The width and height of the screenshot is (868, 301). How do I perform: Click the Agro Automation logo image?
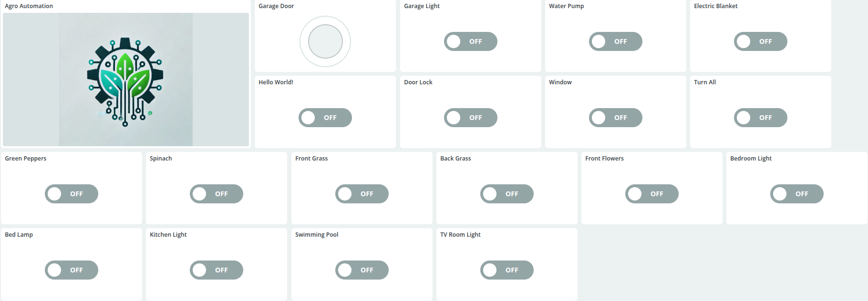125,79
